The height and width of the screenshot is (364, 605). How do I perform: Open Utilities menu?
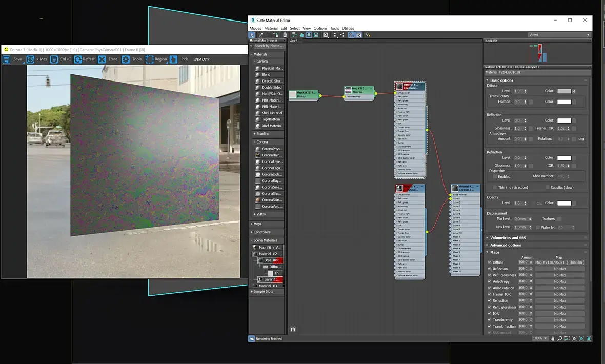(x=348, y=28)
